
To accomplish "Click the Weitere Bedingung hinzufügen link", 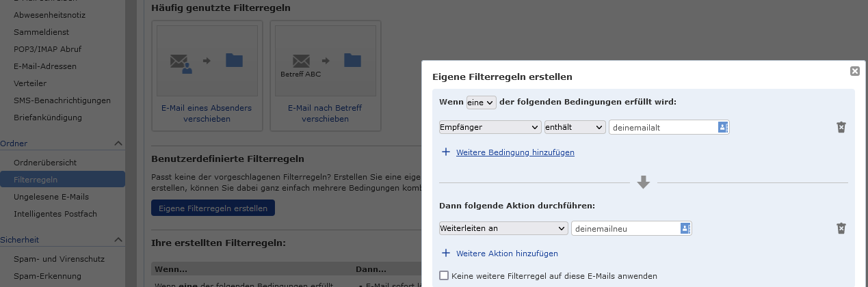I will 515,152.
